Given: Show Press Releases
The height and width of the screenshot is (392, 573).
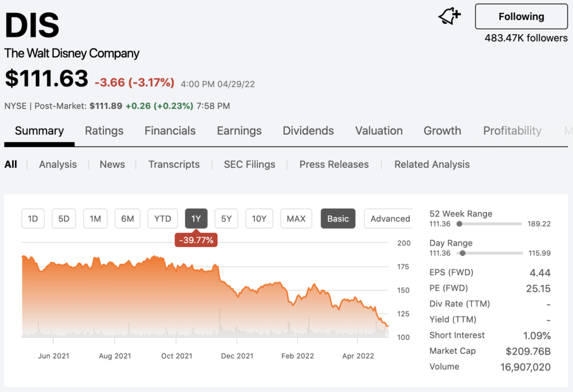Looking at the screenshot, I should (334, 164).
